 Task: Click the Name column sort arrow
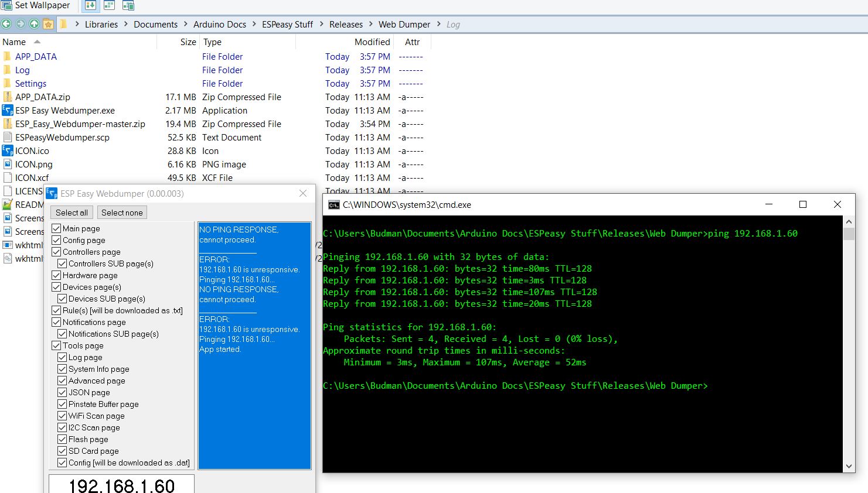tap(37, 42)
